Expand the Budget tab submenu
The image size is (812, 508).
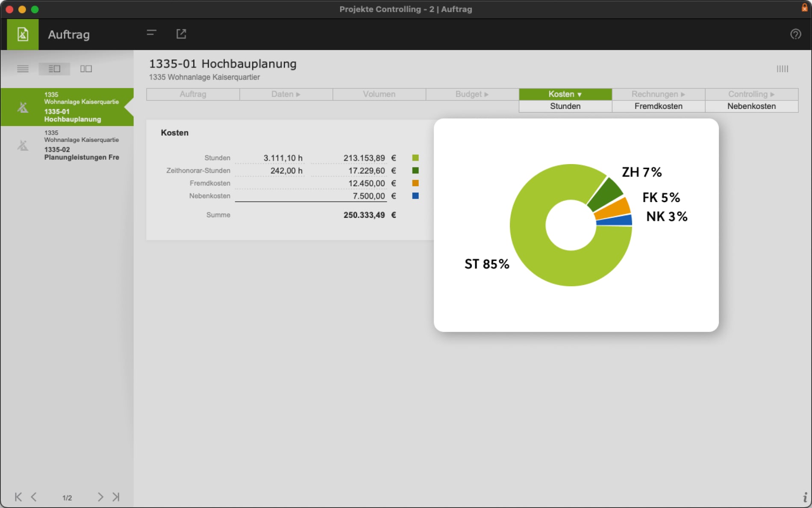click(472, 94)
